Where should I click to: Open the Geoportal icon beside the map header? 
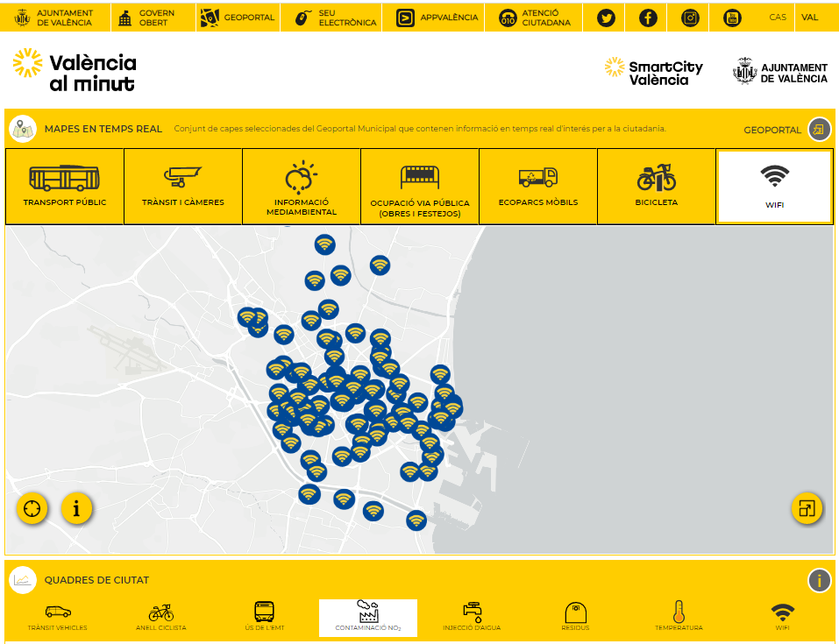tap(819, 130)
